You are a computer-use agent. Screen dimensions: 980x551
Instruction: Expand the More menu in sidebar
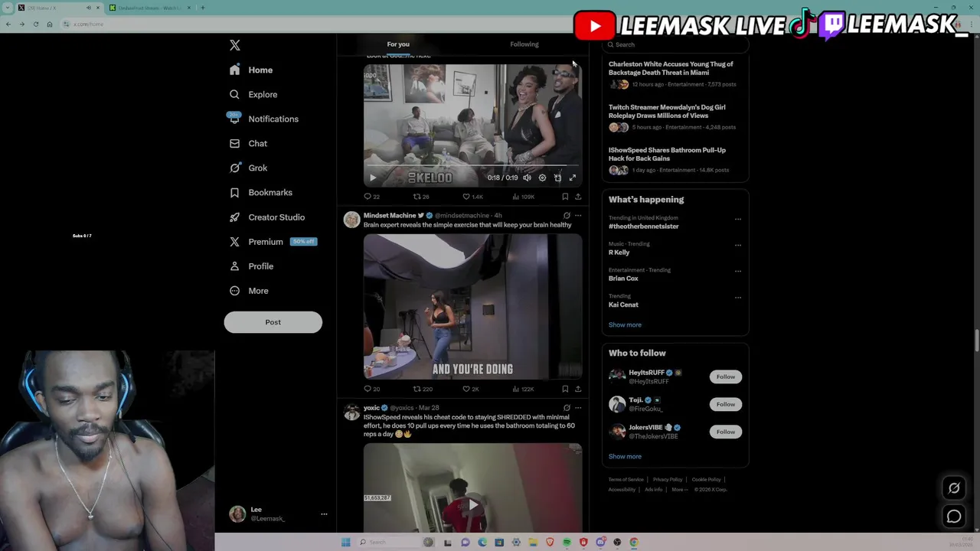pos(249,290)
